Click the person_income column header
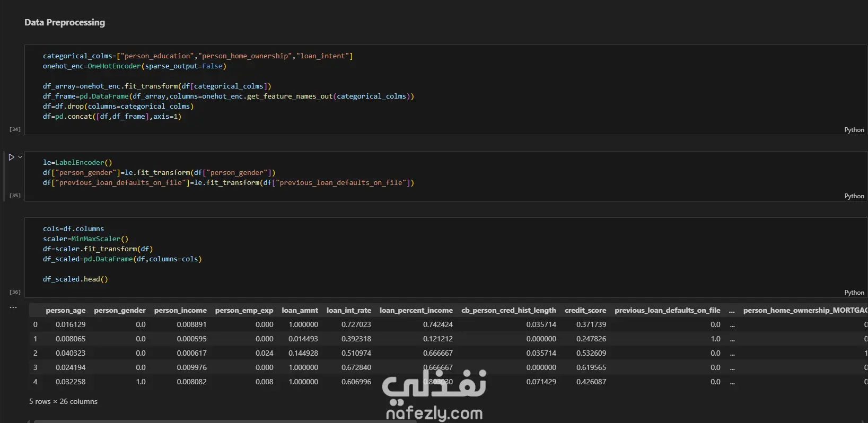 [x=180, y=311]
